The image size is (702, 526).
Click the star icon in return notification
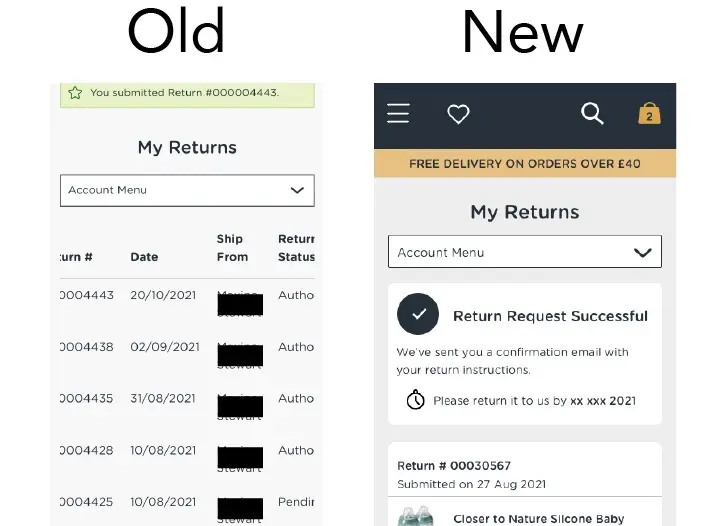click(x=75, y=93)
